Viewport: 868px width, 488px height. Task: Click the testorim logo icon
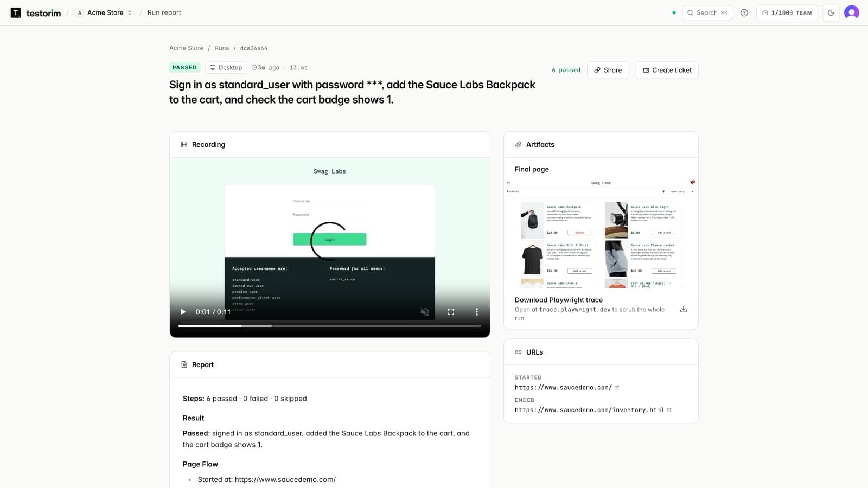16,12
